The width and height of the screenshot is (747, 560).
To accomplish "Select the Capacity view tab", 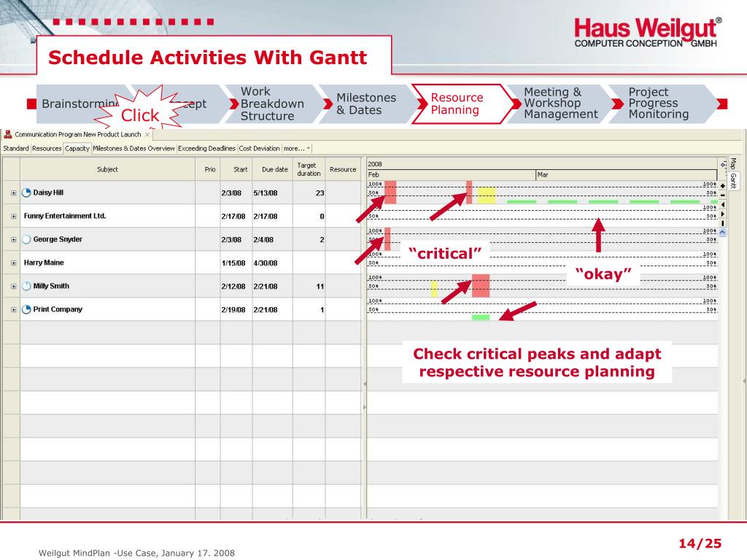I will click(x=77, y=149).
